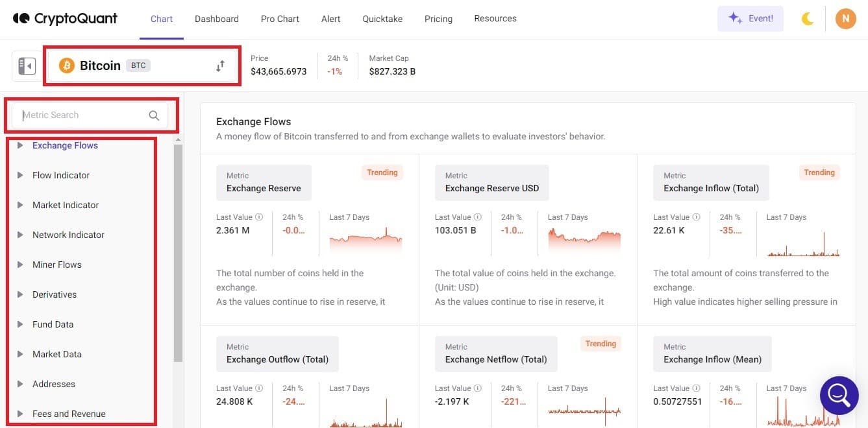Click the Trending badge on Exchange Reserve
Screen dimensions: 868x428
click(x=382, y=172)
